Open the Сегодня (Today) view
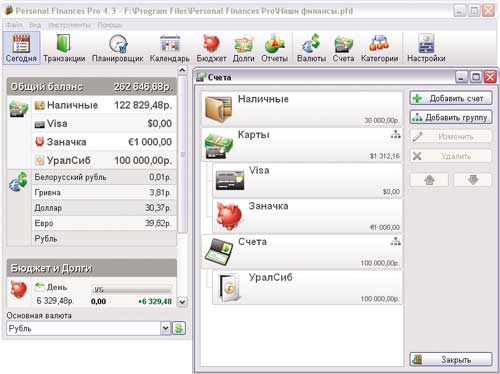Screen dimensions: 500x374 click(21, 48)
